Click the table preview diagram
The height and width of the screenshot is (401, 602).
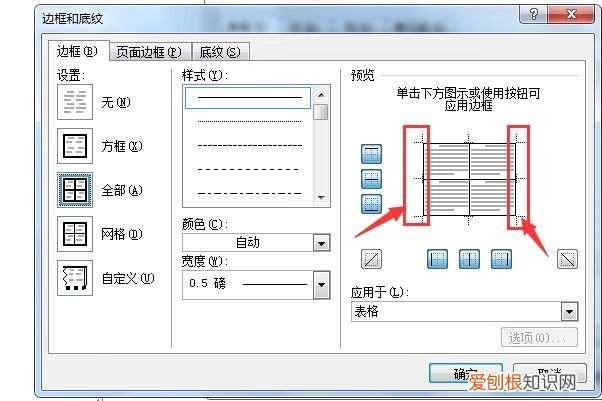coord(469,179)
